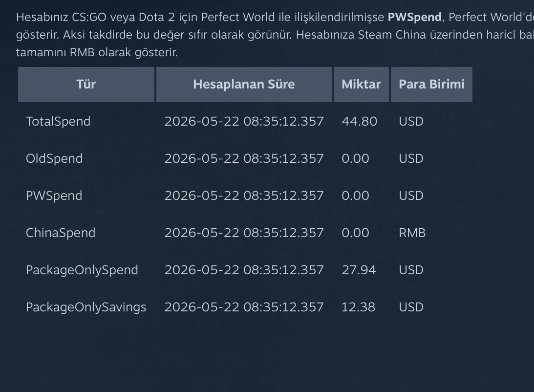This screenshot has height=392, width=534.
Task: Click the Para Birimi column header
Action: (x=431, y=85)
